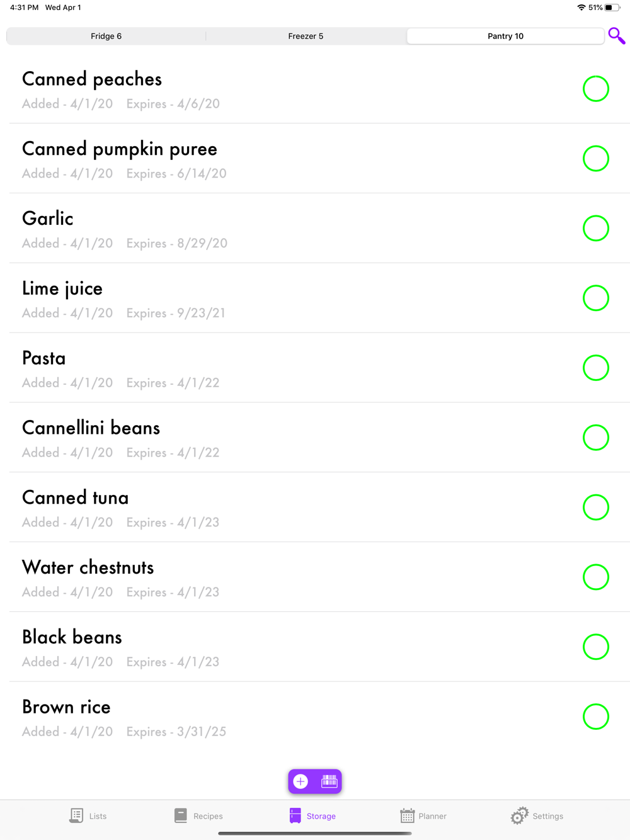This screenshot has width=630, height=840.
Task: Tap the barcode scanner icon
Action: coord(329,781)
